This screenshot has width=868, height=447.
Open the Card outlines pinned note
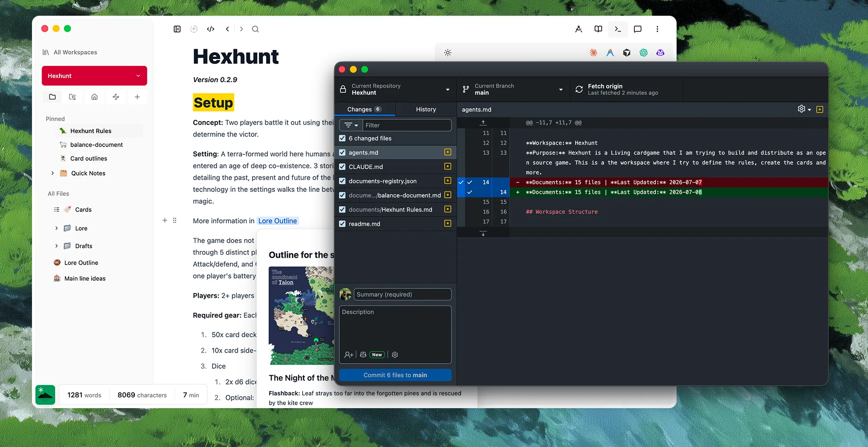89,158
